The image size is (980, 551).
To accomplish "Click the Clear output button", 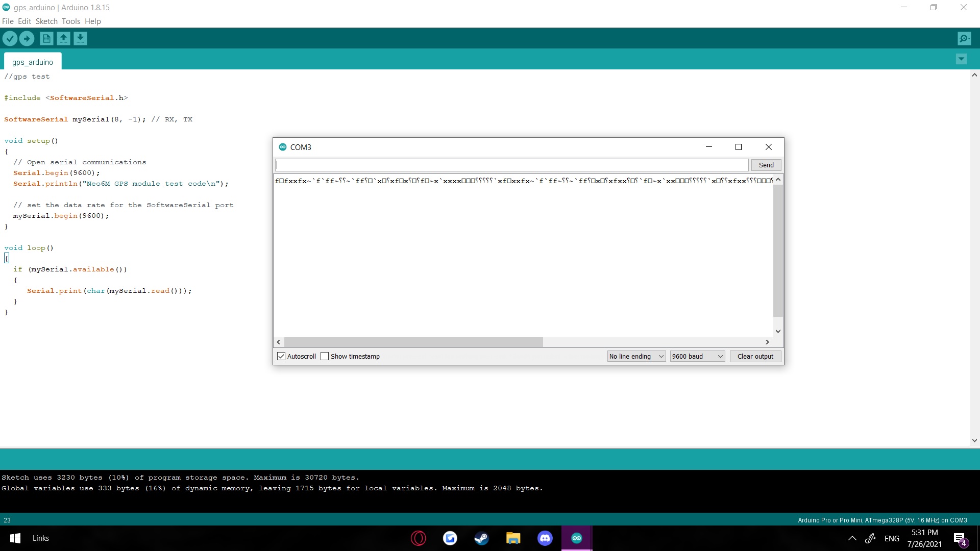I will tap(755, 356).
